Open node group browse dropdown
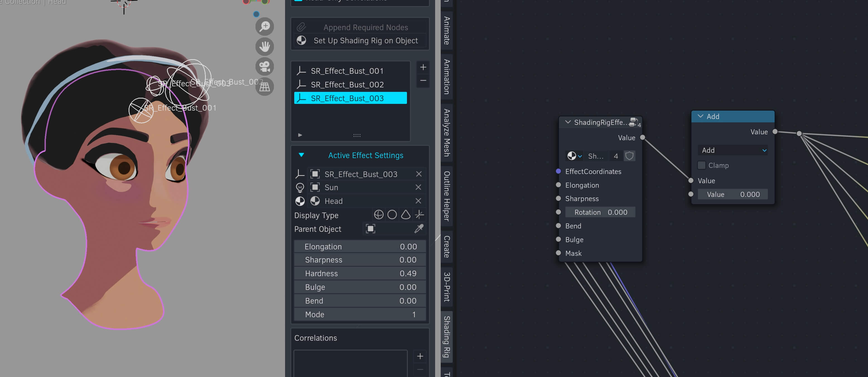Viewport: 868px width, 377px height. point(574,156)
